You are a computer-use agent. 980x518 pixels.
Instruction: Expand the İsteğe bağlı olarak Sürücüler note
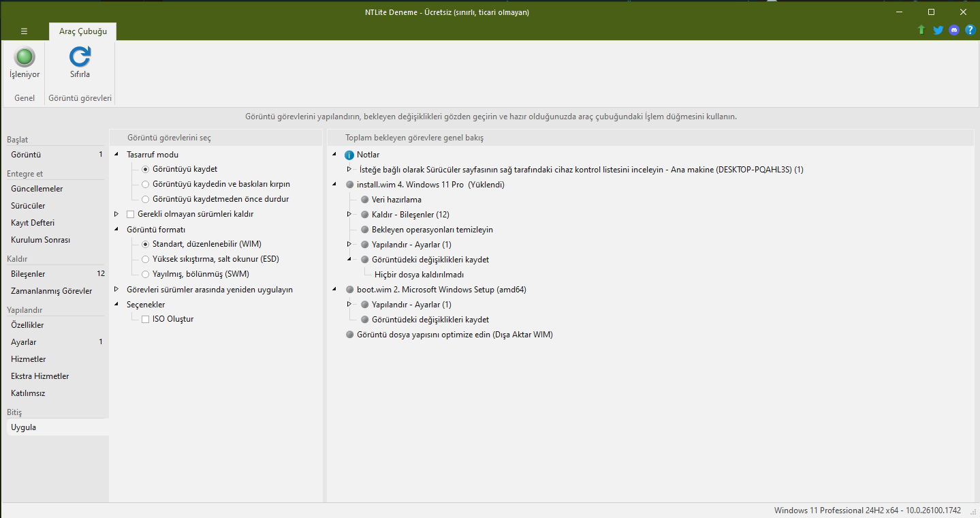click(349, 169)
